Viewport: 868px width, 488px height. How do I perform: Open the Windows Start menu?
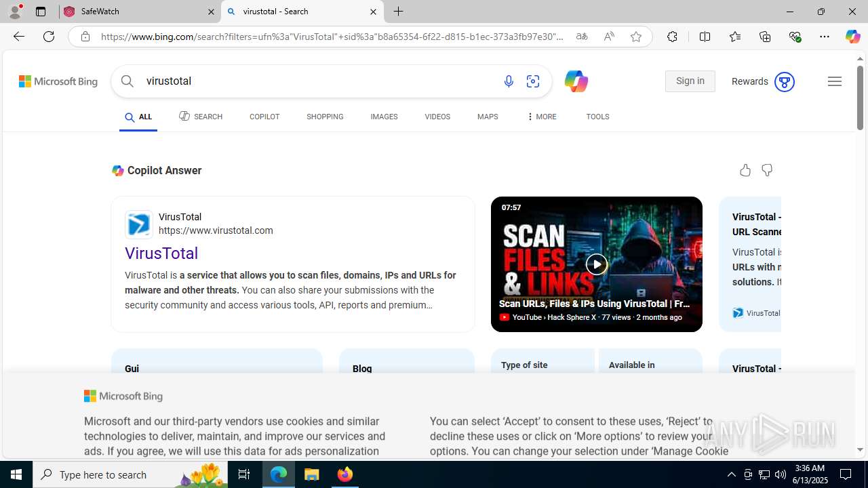coord(16,474)
